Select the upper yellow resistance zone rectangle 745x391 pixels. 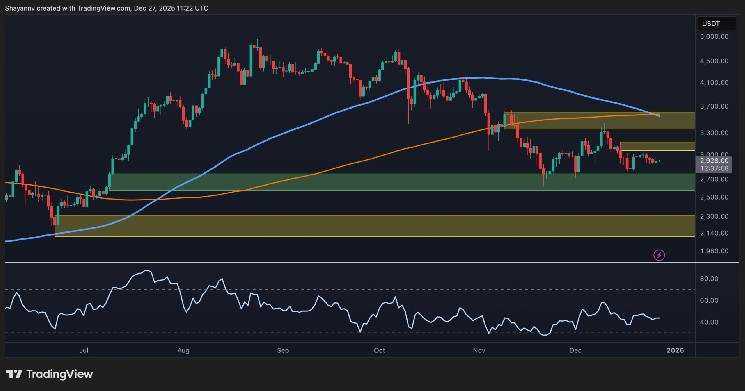[x=600, y=121]
